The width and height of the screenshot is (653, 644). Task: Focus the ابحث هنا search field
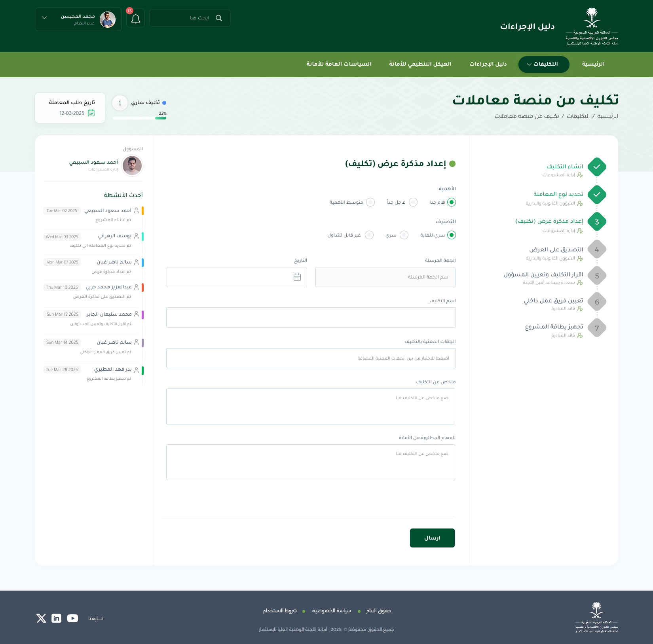coord(190,18)
